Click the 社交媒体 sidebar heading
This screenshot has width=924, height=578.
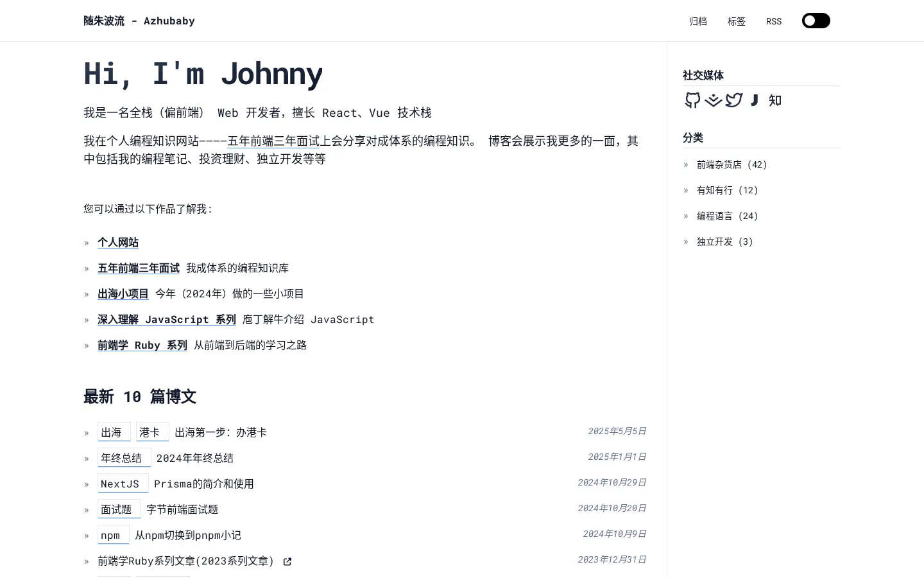point(703,75)
